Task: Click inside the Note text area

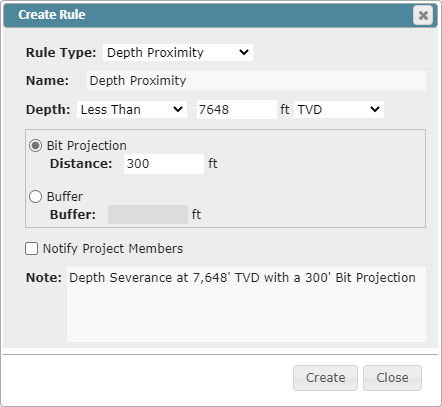Action: click(x=246, y=304)
